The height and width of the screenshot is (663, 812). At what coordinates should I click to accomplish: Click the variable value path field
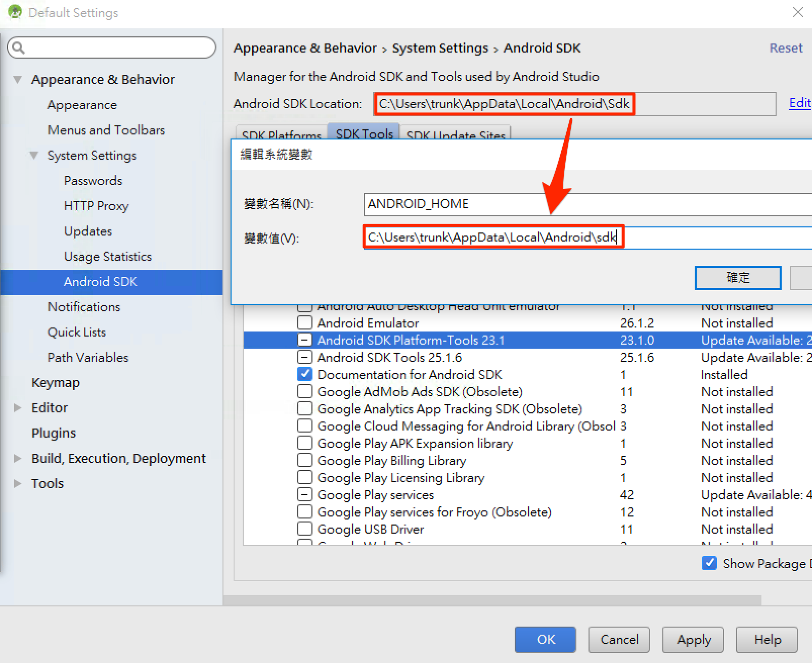coord(588,238)
